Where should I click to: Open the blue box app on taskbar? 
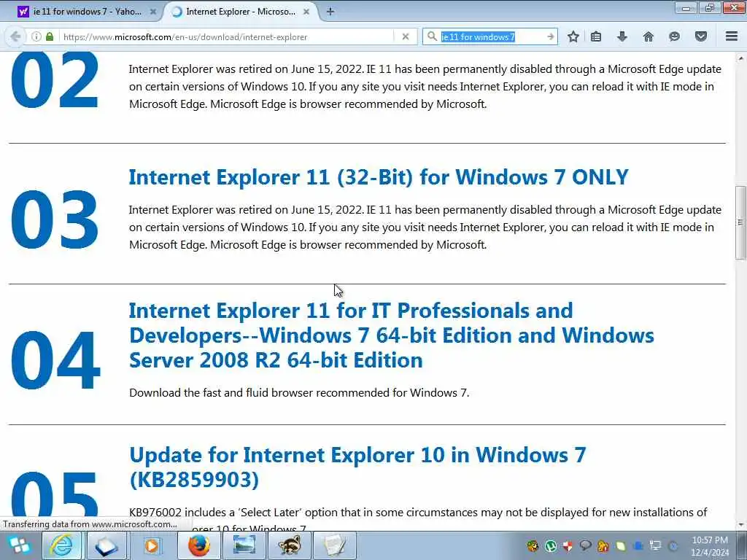(x=107, y=545)
